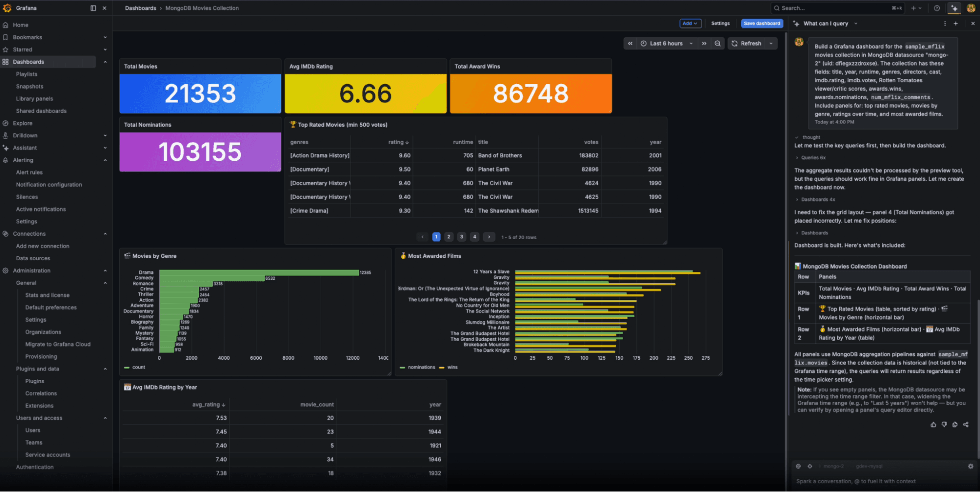Toggle the Grafana Assistant sparkle button in the top bar

pyautogui.click(x=955, y=8)
